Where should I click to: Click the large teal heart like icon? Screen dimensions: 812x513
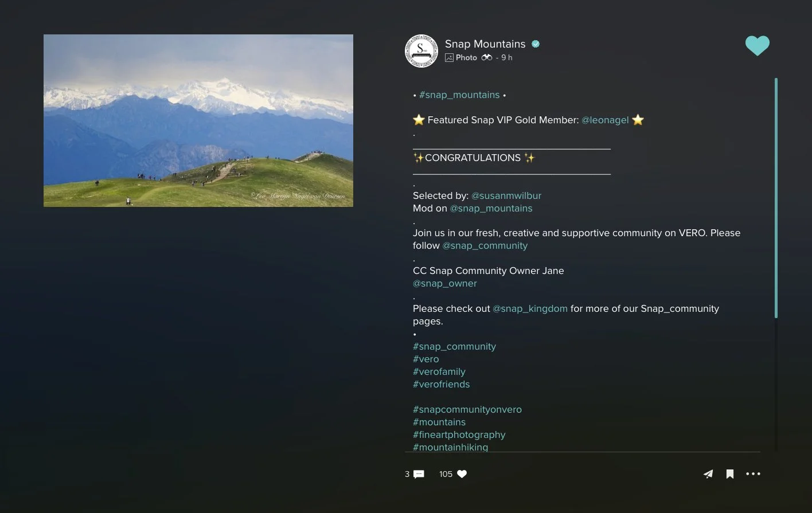pyautogui.click(x=757, y=46)
